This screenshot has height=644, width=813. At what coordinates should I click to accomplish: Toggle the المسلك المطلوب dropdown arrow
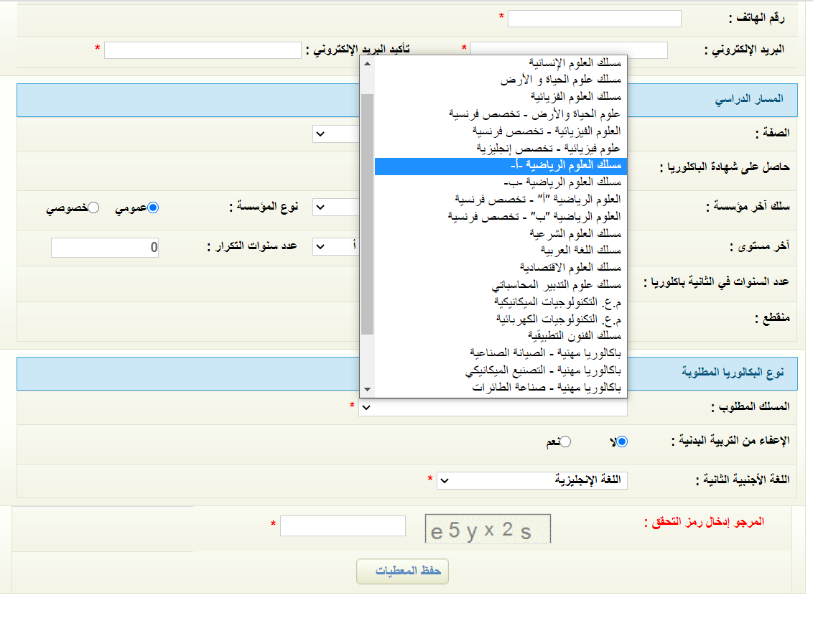point(366,408)
